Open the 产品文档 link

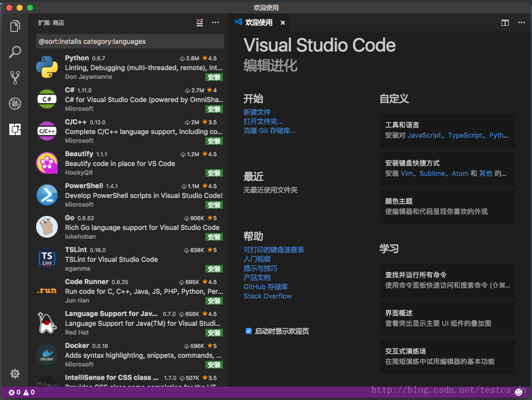pyautogui.click(x=257, y=278)
